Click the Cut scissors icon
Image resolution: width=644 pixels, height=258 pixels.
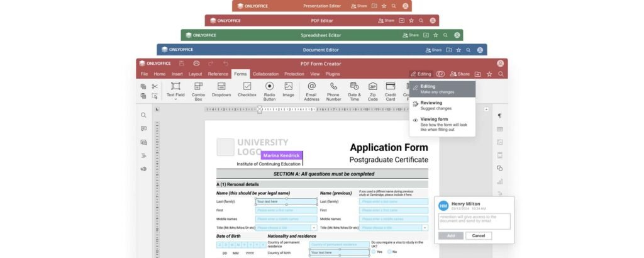point(155,86)
